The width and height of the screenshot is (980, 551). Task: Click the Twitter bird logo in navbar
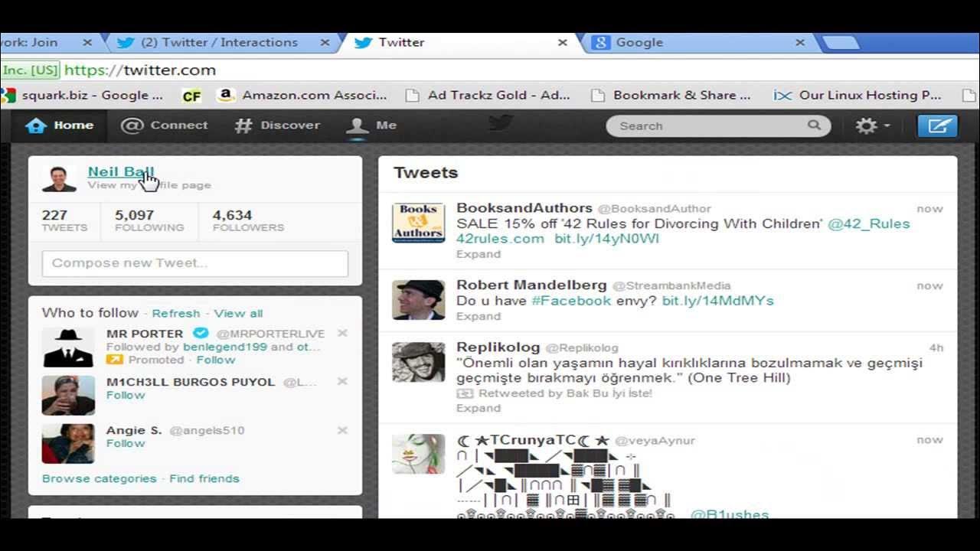click(x=500, y=122)
